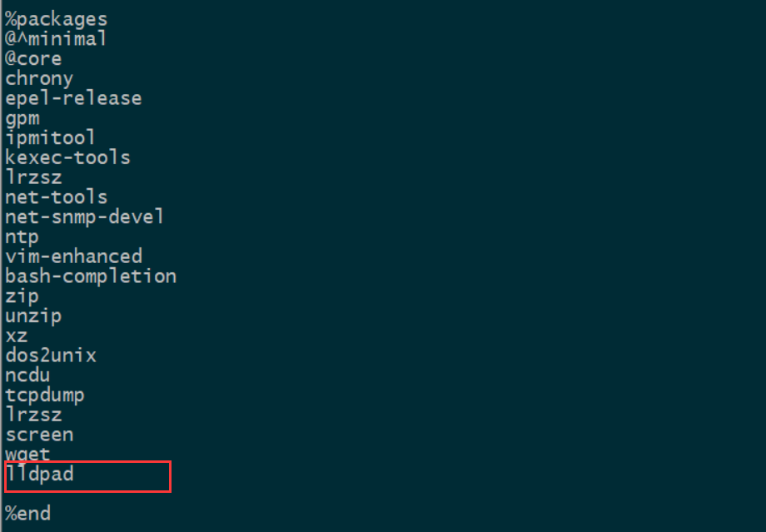Viewport: 766px width, 532px height.
Task: Select the net-snmp-devel package line
Action: pyautogui.click(x=85, y=216)
